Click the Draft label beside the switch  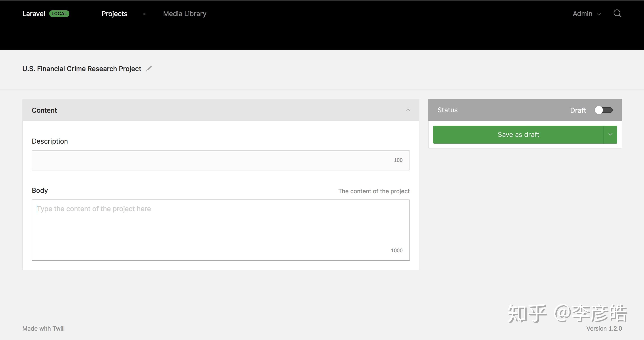578,110
